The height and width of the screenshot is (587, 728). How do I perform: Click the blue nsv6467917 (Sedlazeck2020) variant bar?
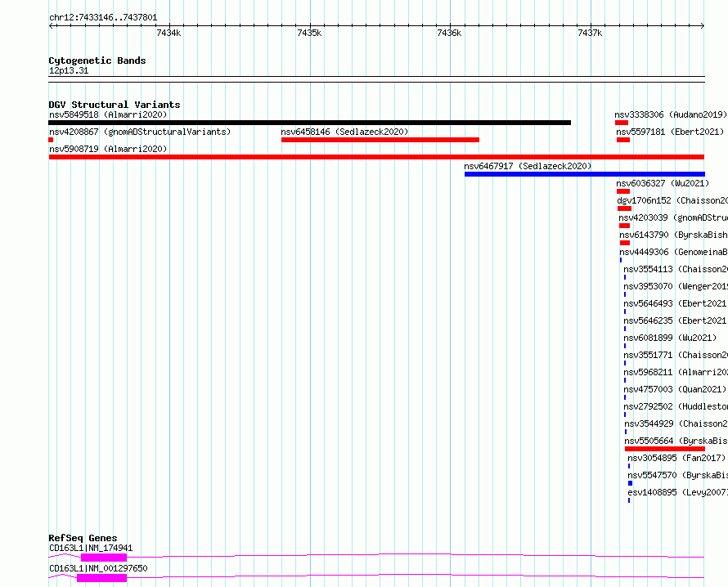coord(585,174)
